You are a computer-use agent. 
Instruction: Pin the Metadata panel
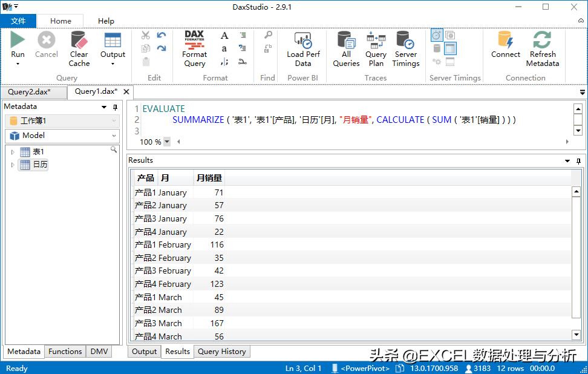(115, 107)
